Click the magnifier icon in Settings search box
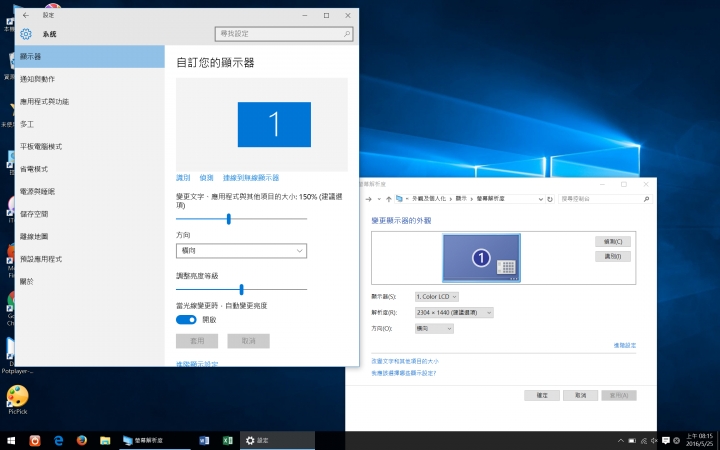Viewport: 720px width, 450px height. tap(347, 34)
